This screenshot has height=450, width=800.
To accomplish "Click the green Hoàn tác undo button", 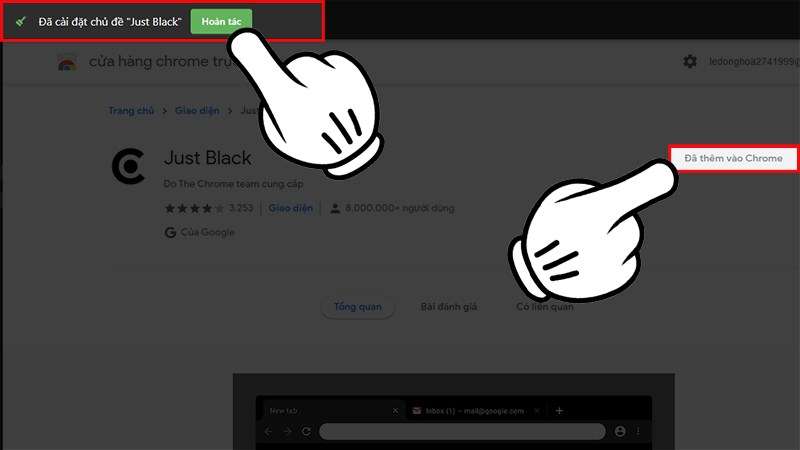I will pyautogui.click(x=221, y=21).
